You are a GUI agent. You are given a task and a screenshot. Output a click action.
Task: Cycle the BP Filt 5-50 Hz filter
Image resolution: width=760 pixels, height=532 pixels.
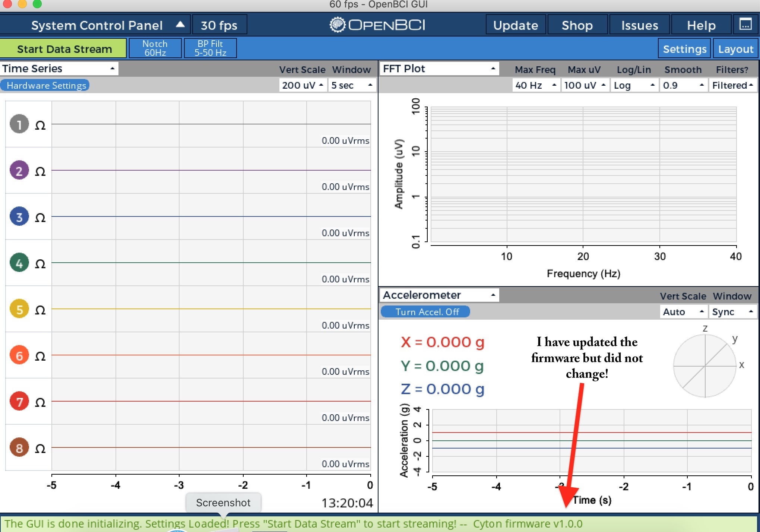pos(210,48)
